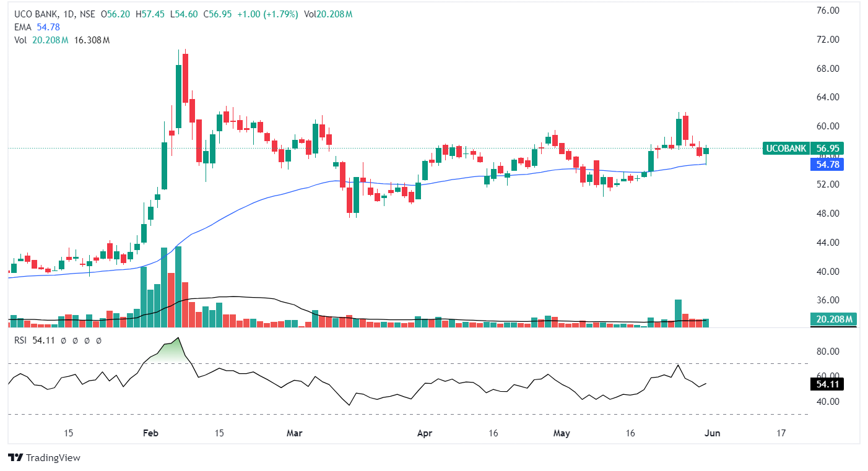Screen dimensions: 868x471
Task: Click the blue 54.78 EMA axis tag
Action: 827,165
